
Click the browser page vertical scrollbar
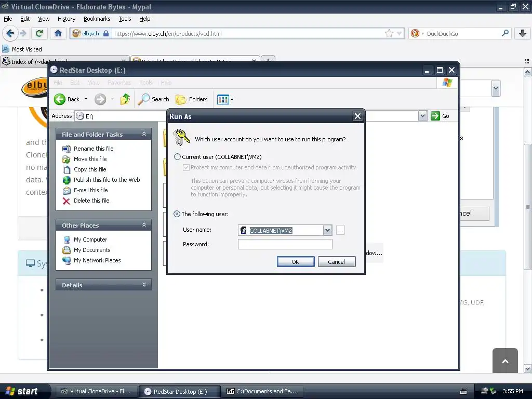(528, 207)
